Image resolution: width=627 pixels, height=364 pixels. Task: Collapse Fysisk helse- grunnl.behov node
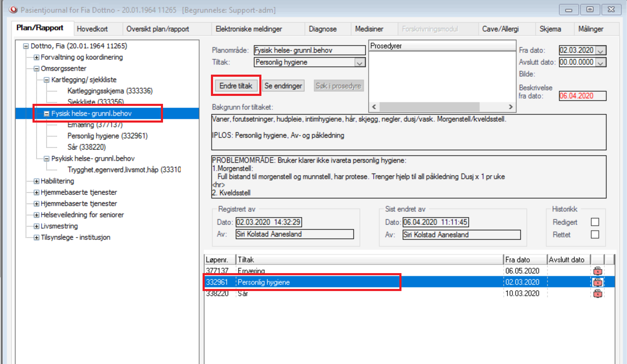tap(47, 113)
